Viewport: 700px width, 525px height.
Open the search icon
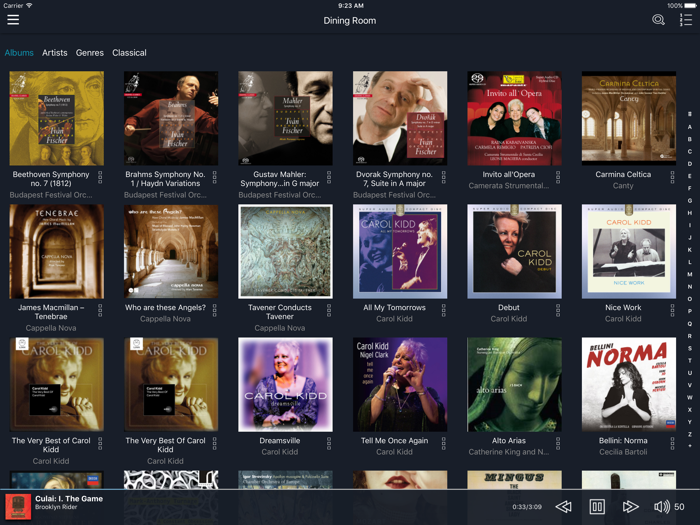(658, 20)
